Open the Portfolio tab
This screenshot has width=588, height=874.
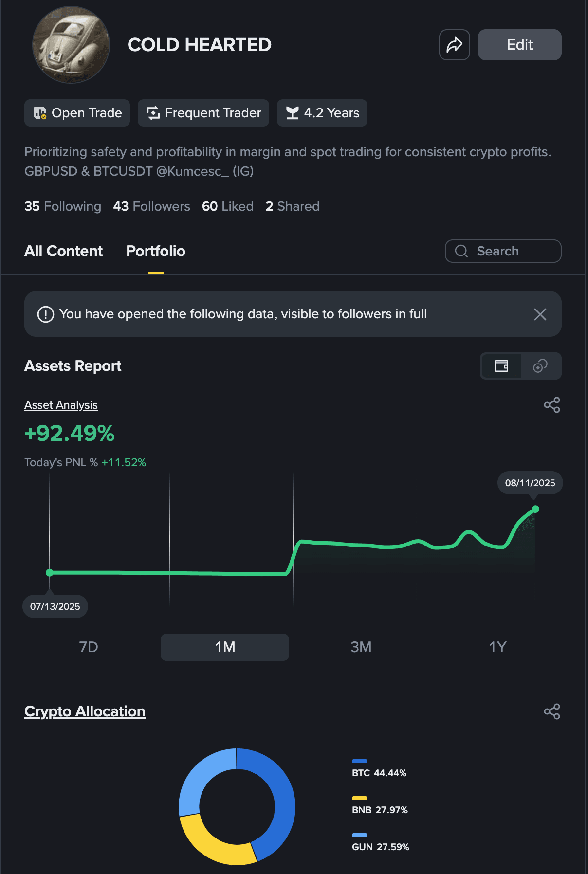click(x=156, y=251)
